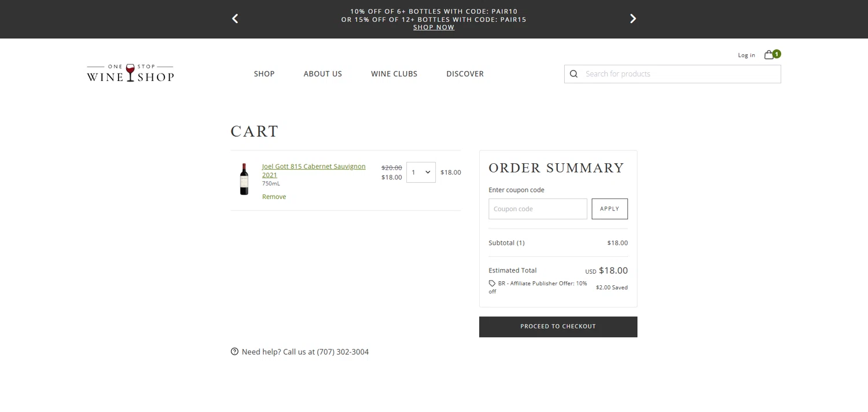Click the Log in link

click(x=746, y=56)
